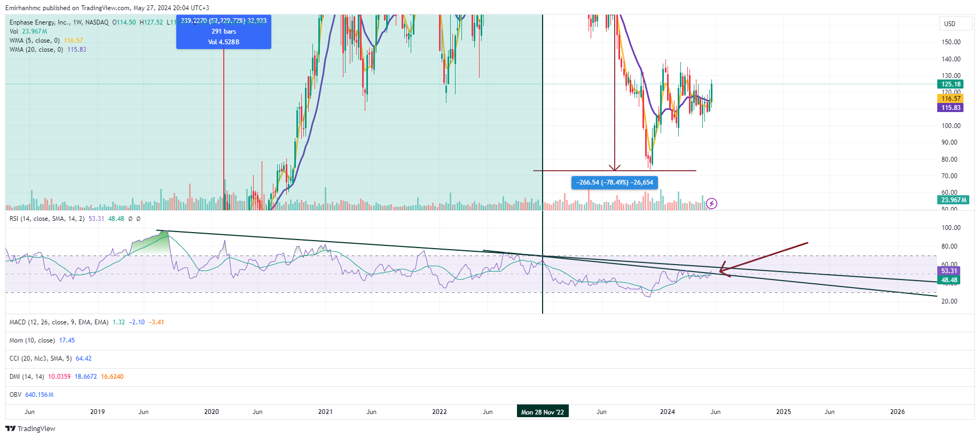980x438 pixels.
Task: Select the OBV indicator row
Action: (32, 395)
